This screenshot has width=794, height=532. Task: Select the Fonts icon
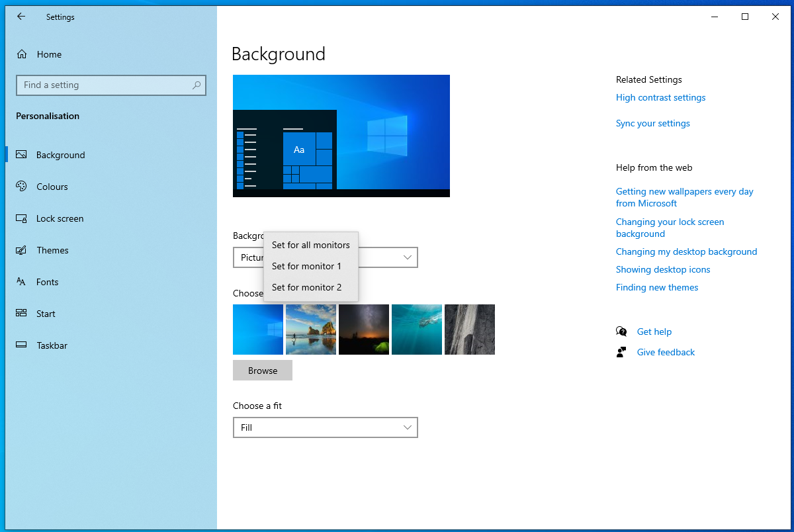[x=21, y=282]
